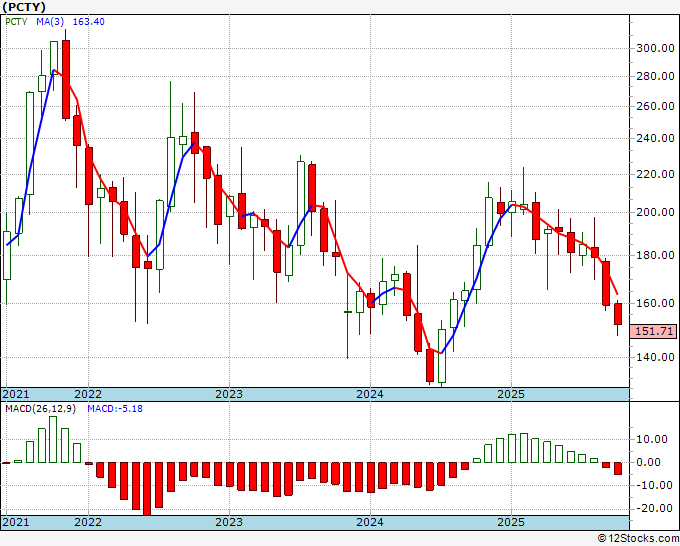Click the 160.00 price axis label
The image size is (680, 546).
coord(655,303)
